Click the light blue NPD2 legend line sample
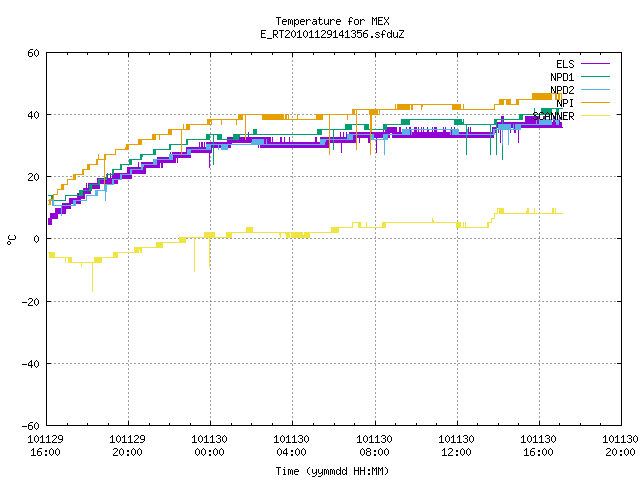 [595, 90]
